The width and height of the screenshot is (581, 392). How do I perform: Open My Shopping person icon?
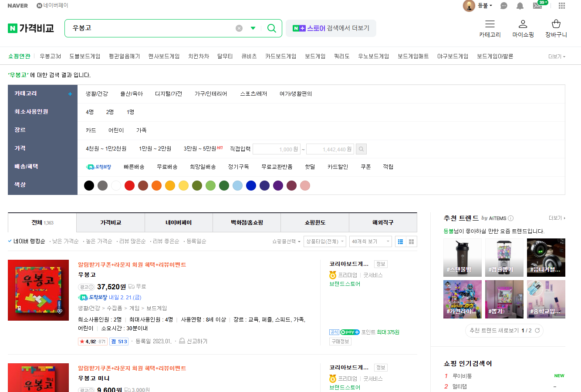[523, 24]
